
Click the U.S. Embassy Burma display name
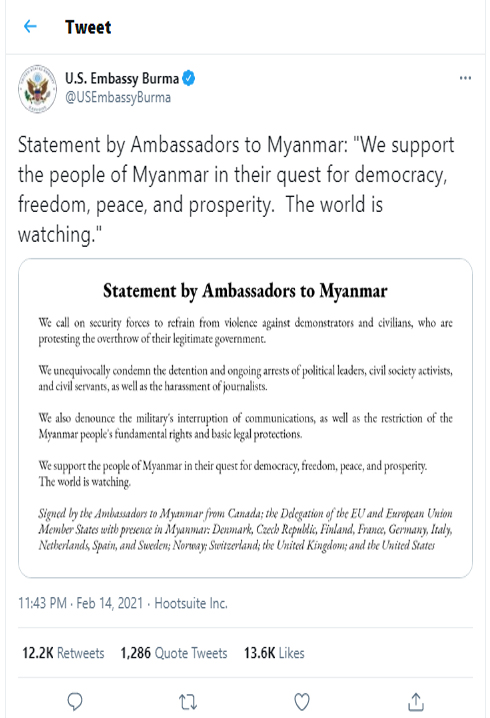122,78
